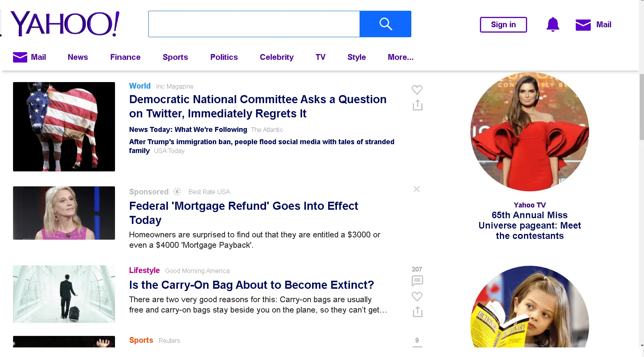Image resolution: width=644 pixels, height=357 pixels.
Task: Click the Sign in button
Action: click(x=503, y=25)
